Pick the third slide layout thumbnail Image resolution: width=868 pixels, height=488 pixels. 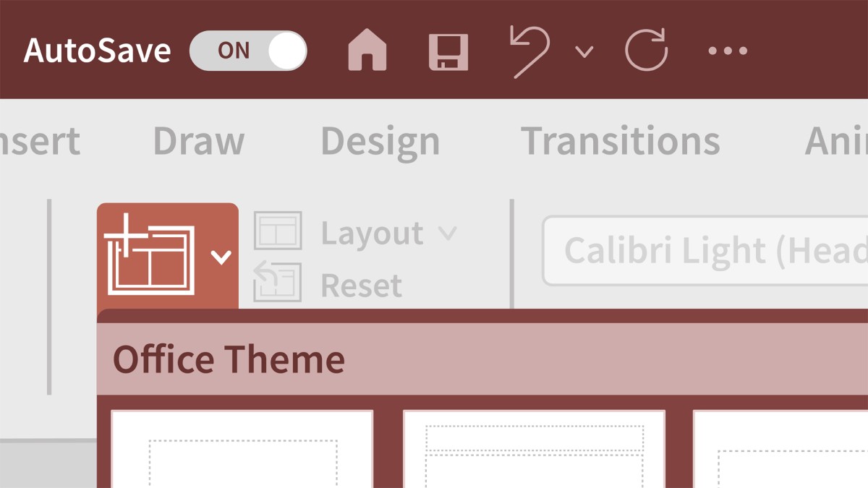(x=781, y=450)
